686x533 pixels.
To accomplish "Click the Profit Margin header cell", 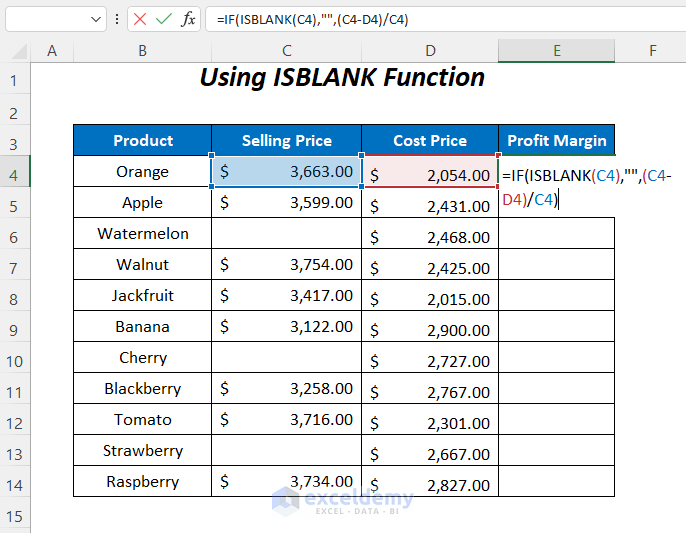I will pos(556,140).
